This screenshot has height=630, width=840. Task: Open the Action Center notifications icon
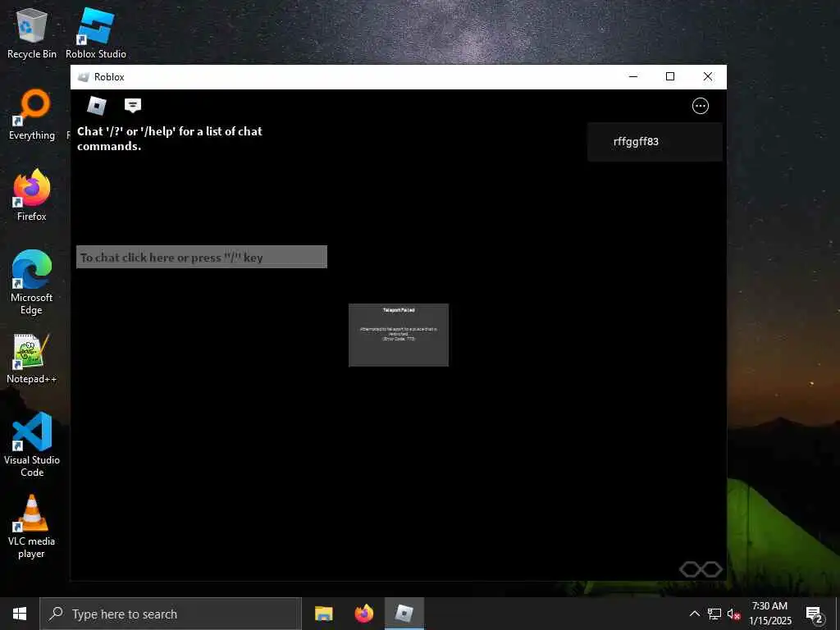[814, 614]
